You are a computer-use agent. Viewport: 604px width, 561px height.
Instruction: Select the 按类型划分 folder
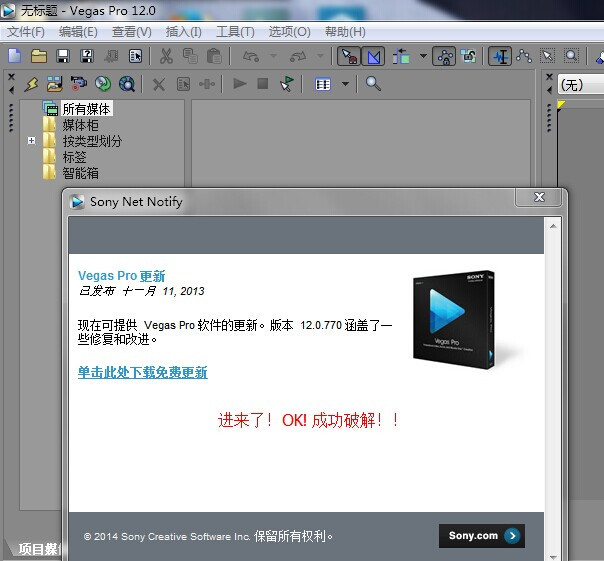click(92, 141)
